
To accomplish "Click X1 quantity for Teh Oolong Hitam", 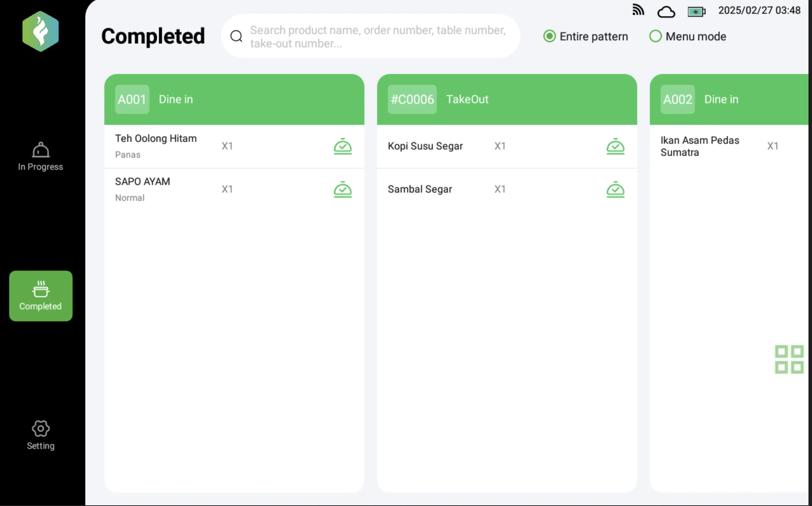I will (x=227, y=146).
